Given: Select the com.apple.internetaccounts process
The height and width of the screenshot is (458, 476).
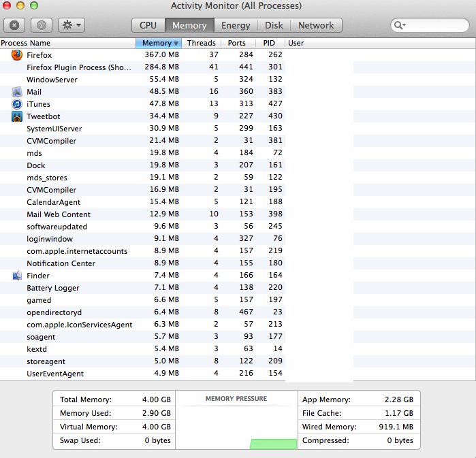Looking at the screenshot, I should pos(238,251).
